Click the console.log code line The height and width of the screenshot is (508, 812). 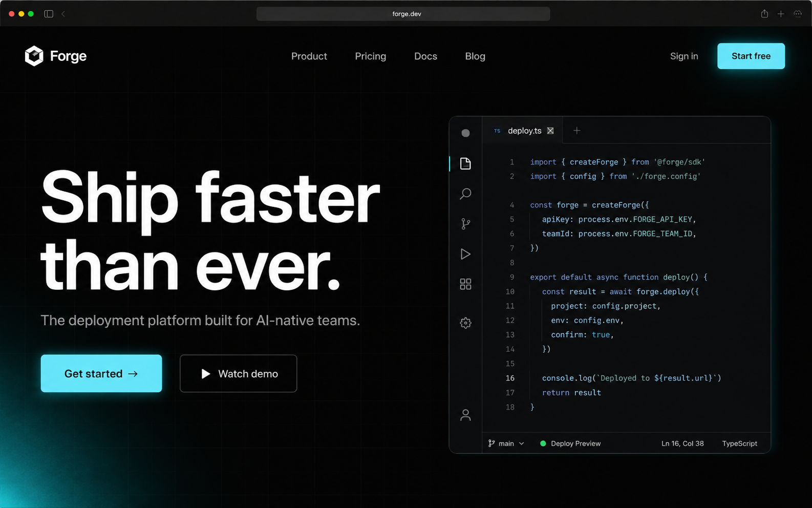coord(632,378)
